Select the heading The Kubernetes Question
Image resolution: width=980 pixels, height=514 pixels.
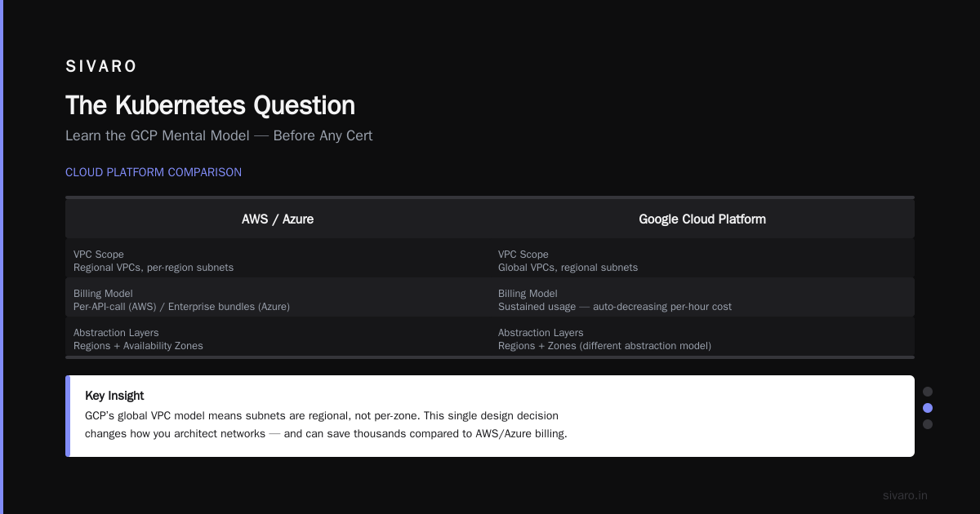(x=210, y=105)
